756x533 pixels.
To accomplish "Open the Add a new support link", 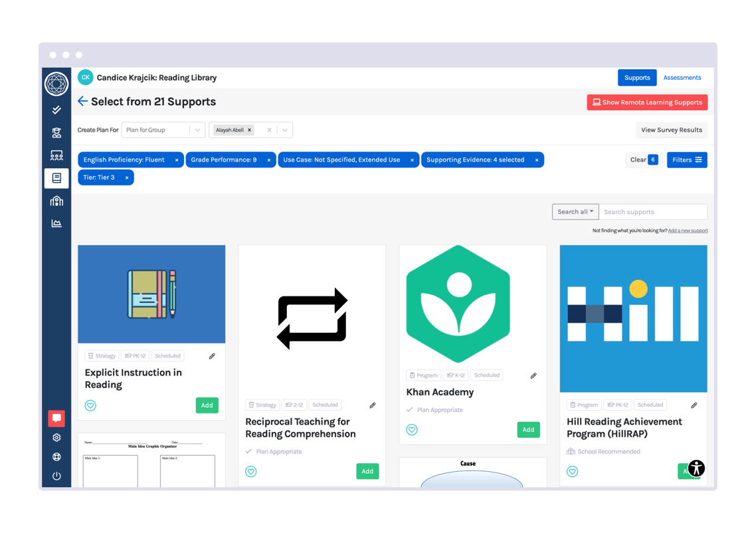I will point(688,230).
